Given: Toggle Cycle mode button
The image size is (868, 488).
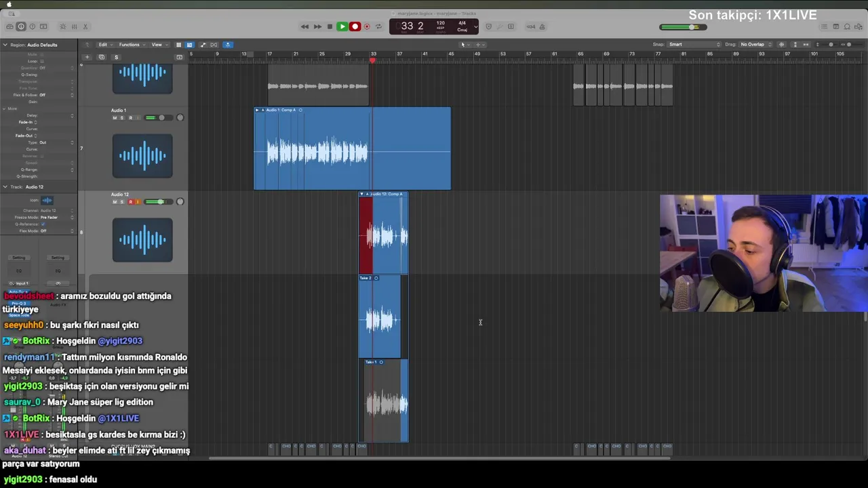Looking at the screenshot, I should [x=378, y=26].
